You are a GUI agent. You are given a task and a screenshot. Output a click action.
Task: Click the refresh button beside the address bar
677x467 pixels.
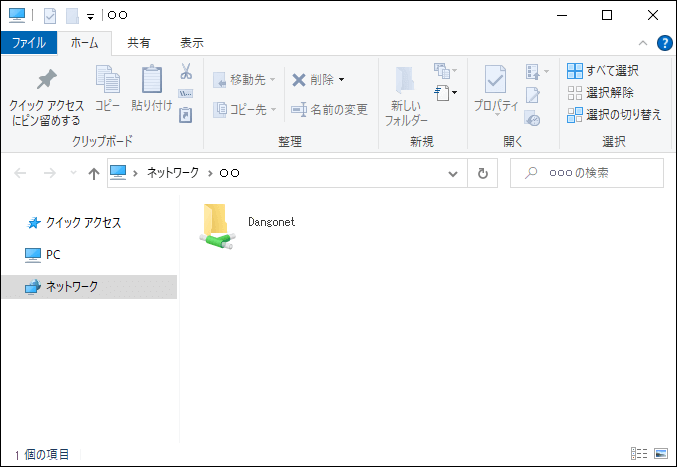point(482,173)
